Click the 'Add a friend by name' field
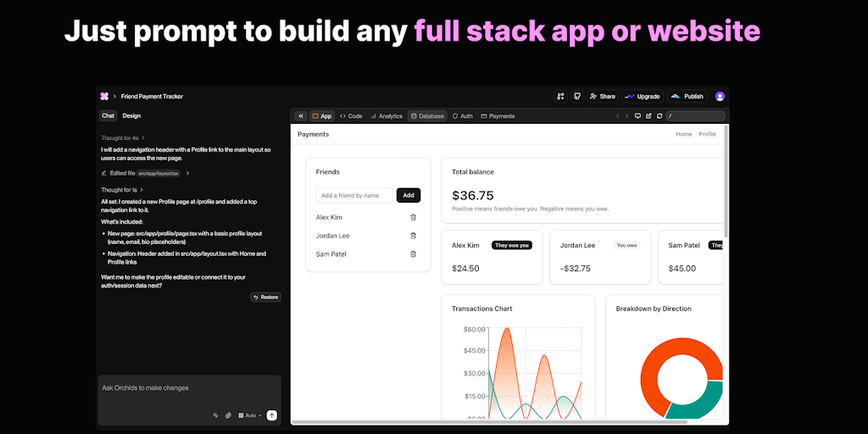This screenshot has width=868, height=434. coord(354,195)
